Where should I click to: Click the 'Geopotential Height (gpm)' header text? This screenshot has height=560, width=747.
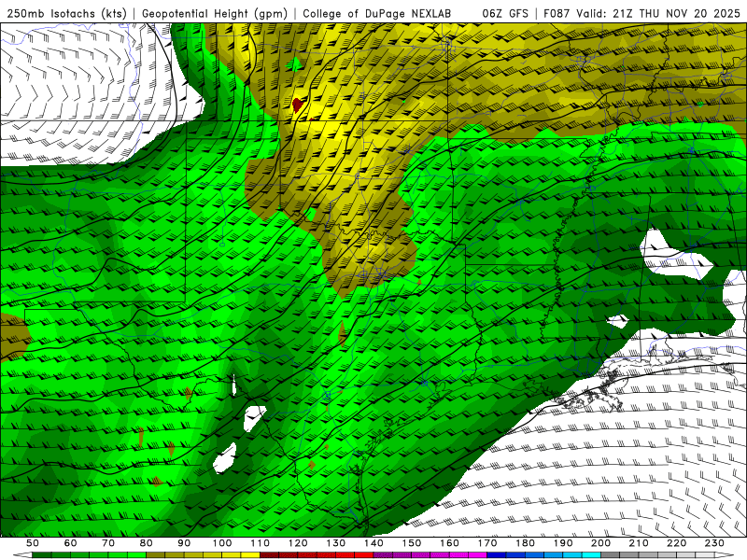coord(215,14)
